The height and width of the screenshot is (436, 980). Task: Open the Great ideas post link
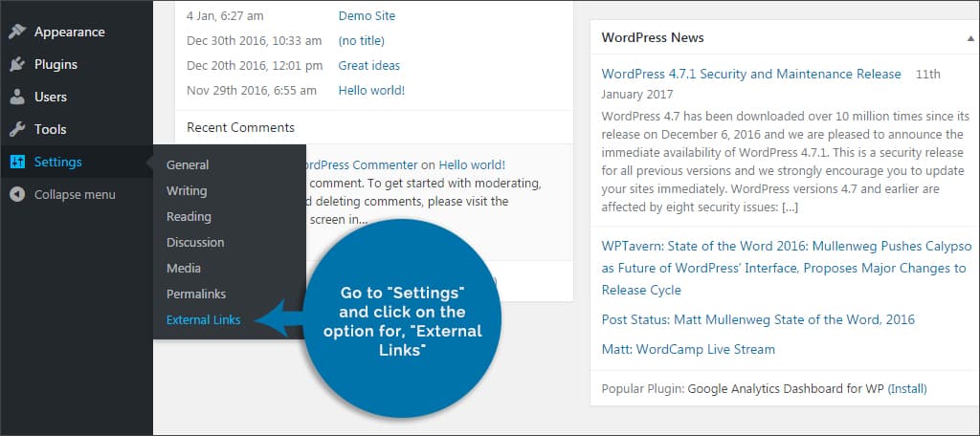click(x=368, y=65)
